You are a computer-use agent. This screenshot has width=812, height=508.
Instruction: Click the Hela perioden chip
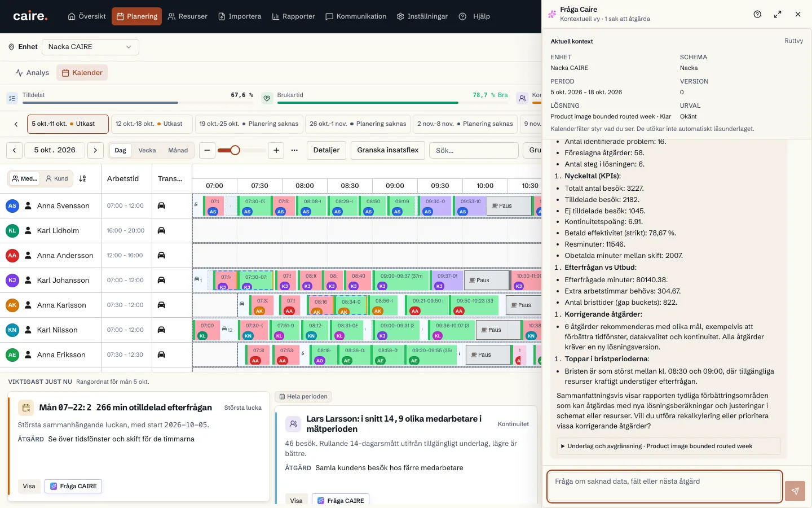pyautogui.click(x=303, y=397)
